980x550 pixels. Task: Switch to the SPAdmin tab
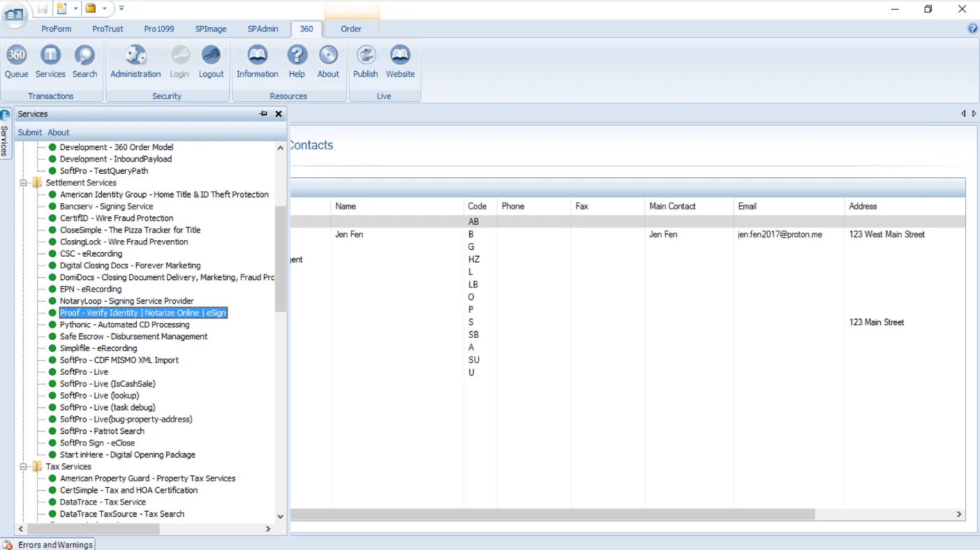coord(262,29)
